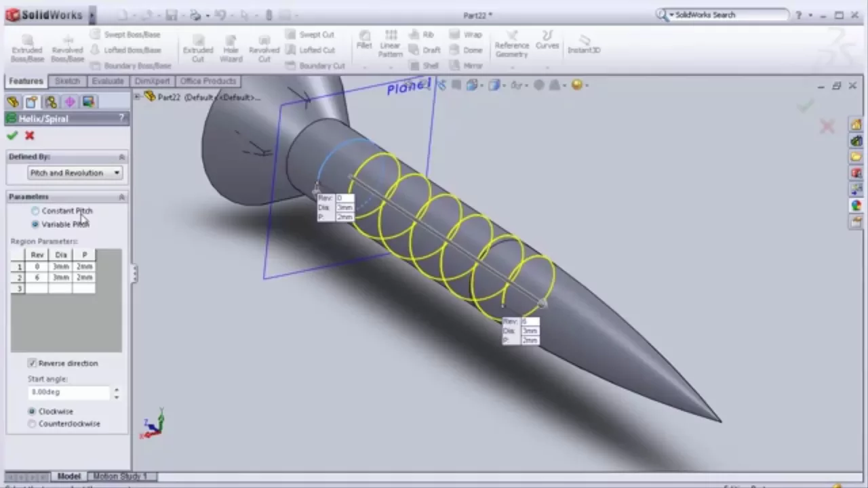Viewport: 868px width, 488px height.
Task: Click the Helix/Spiral help question mark
Action: 121,119
